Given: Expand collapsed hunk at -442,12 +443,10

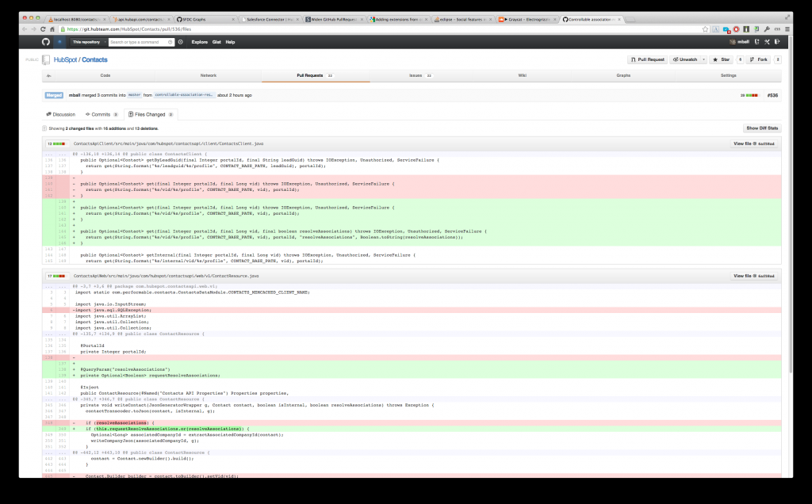Looking at the screenshot, I should pos(56,452).
